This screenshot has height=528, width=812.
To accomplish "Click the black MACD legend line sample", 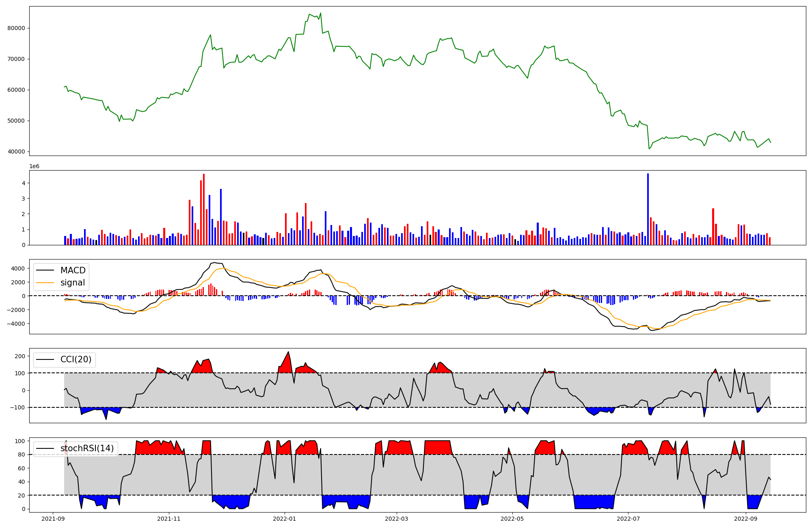I will [46, 270].
